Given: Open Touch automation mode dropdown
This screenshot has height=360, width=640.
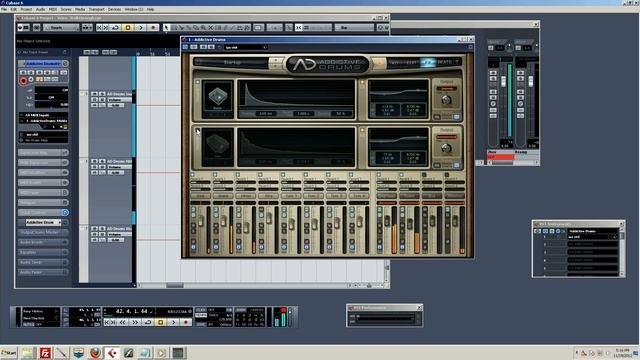Looking at the screenshot, I should [x=61, y=28].
